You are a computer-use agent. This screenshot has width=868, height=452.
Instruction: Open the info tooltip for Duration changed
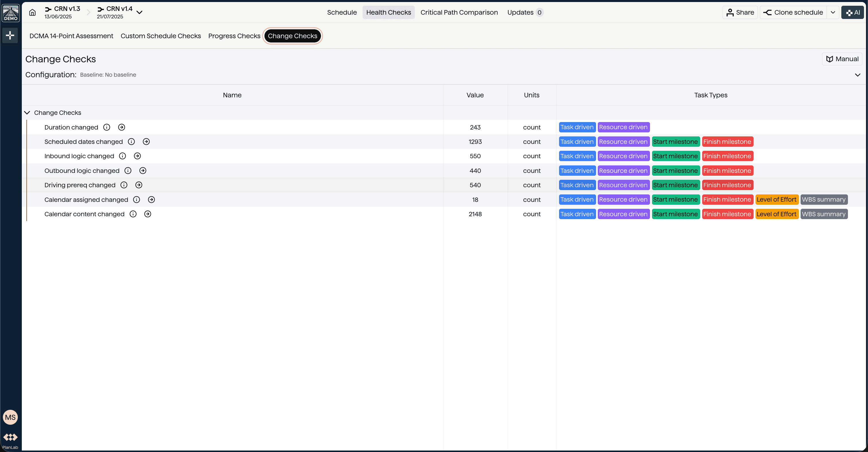click(106, 127)
